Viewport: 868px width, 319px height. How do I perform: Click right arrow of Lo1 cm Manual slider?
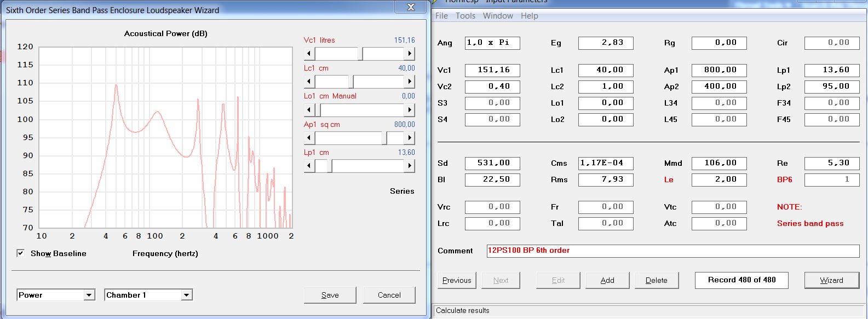[x=410, y=109]
